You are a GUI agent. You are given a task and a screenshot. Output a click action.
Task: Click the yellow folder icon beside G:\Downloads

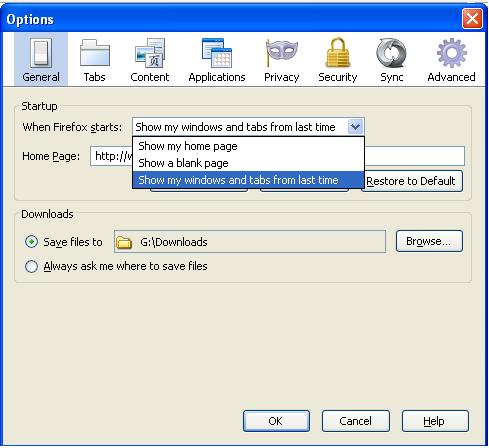124,242
